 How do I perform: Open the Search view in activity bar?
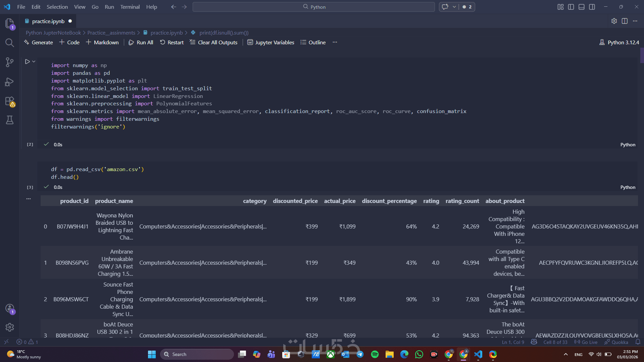coord(9,43)
